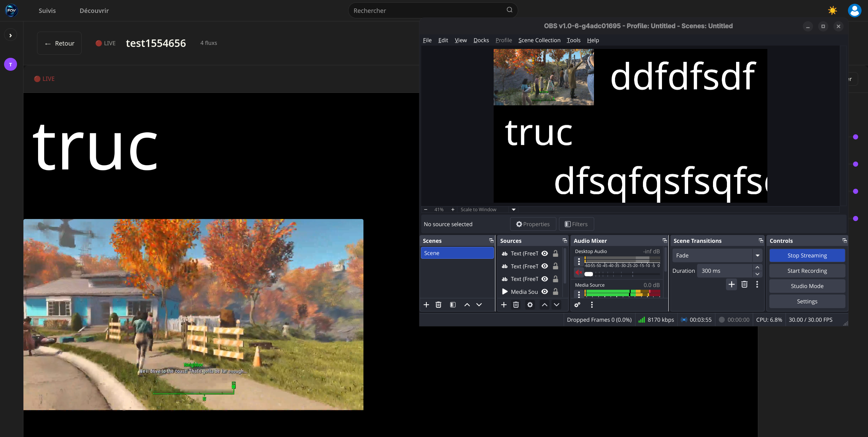The image size is (868, 437).
Task: Open the Scene Collection menu
Action: pos(539,40)
